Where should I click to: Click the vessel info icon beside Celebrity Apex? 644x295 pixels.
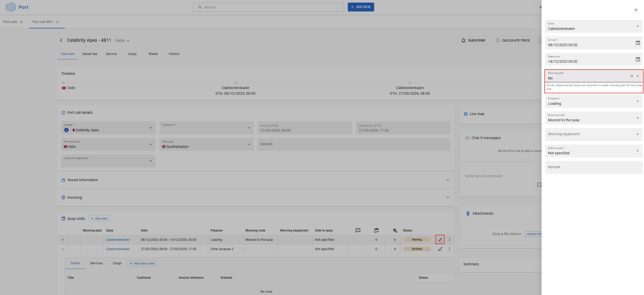66,130
